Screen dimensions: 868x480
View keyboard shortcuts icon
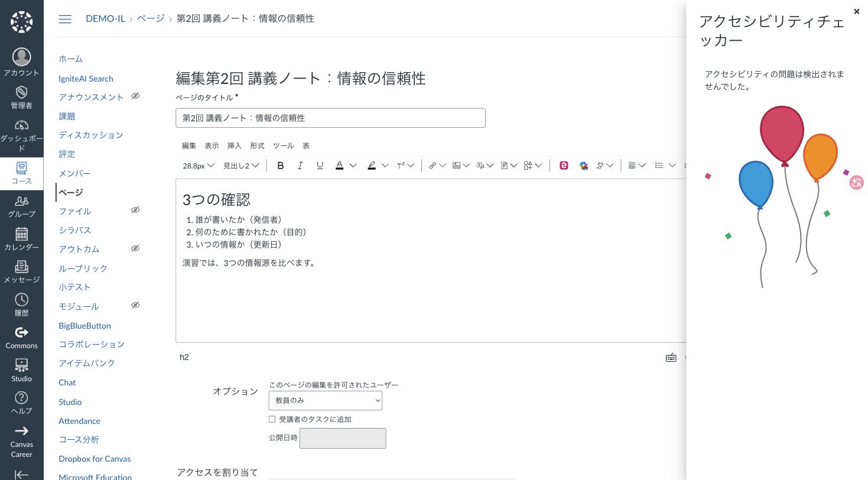coord(671,357)
